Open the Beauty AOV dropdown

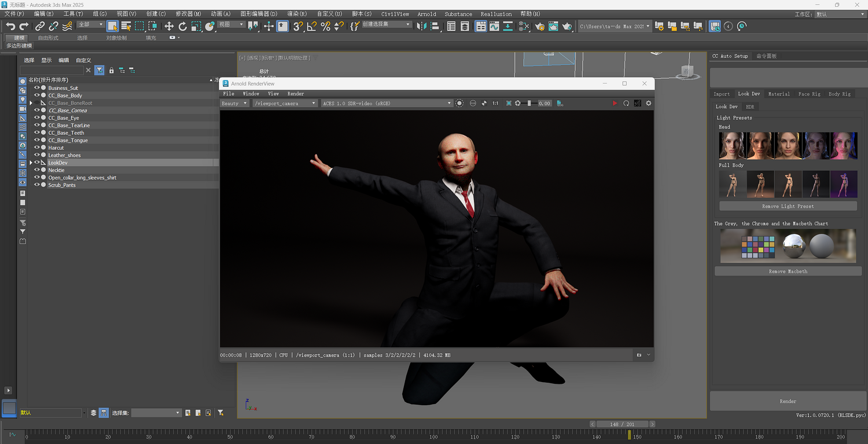pos(234,103)
